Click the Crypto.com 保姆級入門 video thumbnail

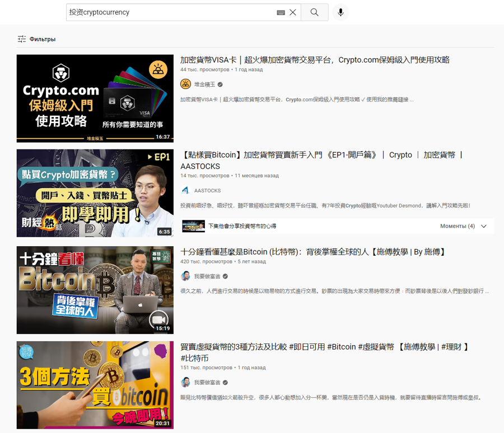95,98
